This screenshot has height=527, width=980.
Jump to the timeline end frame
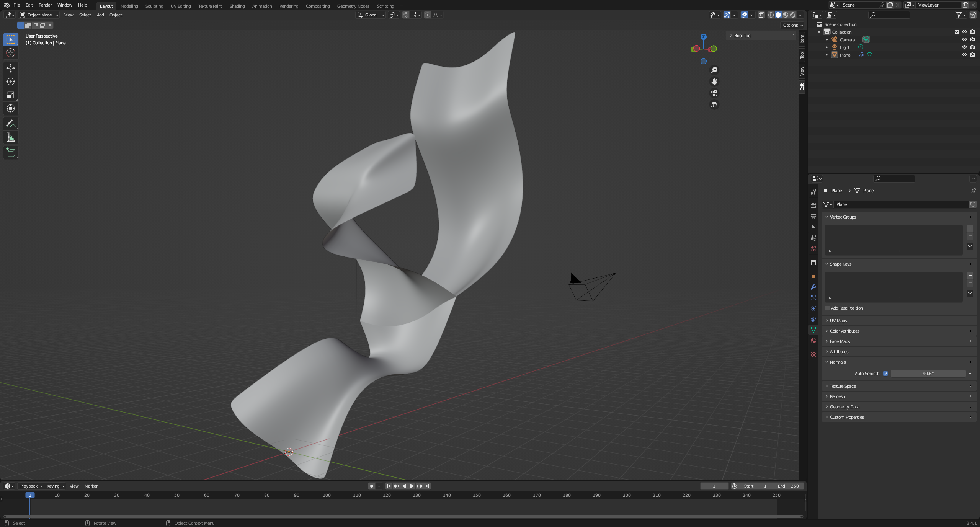pyautogui.click(x=427, y=486)
